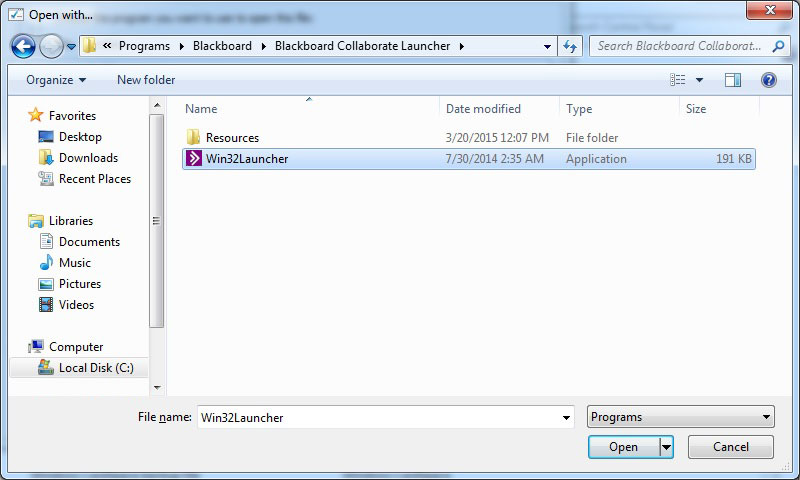This screenshot has height=480, width=800.
Task: Open the address bar history dropdown
Action: [547, 46]
